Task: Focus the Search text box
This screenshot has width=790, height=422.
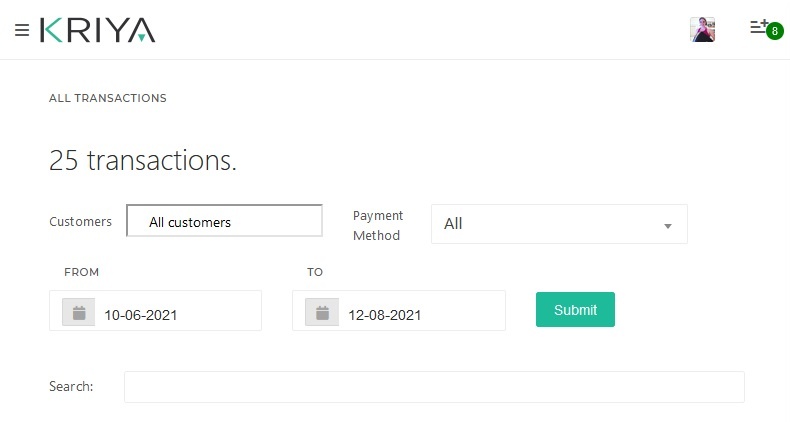Action: click(434, 387)
